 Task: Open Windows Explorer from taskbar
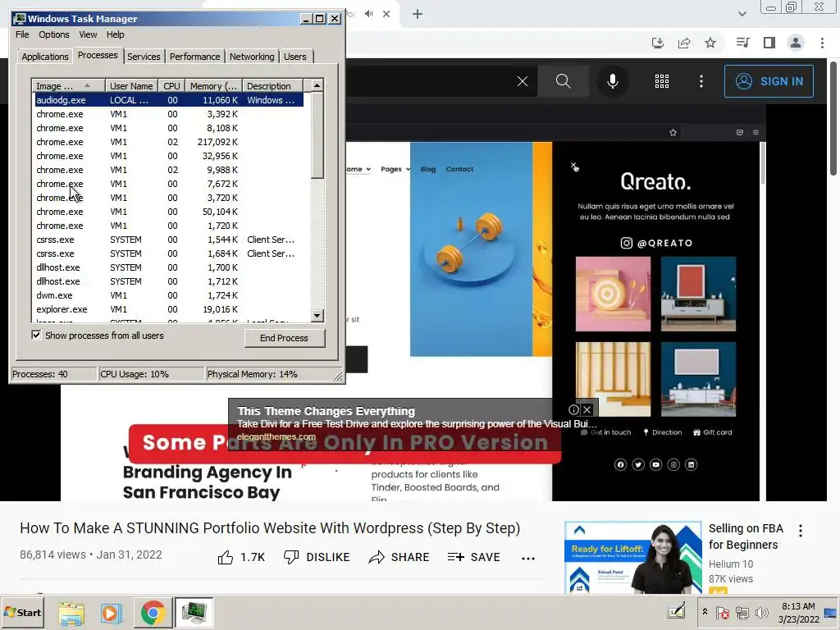[71, 613]
